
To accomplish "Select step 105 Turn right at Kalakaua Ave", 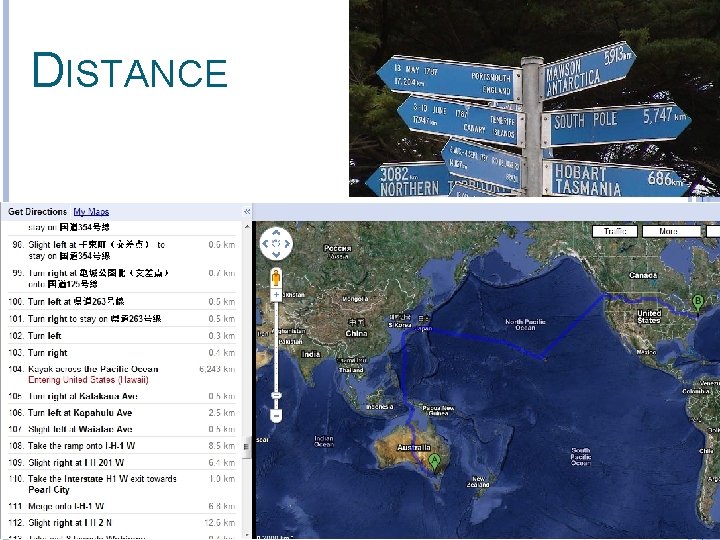I will pos(122,396).
